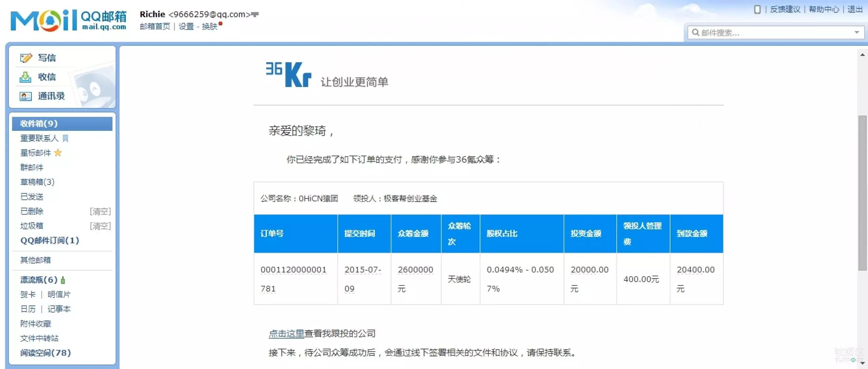Open 文件中转站
868x369 pixels.
(39, 339)
